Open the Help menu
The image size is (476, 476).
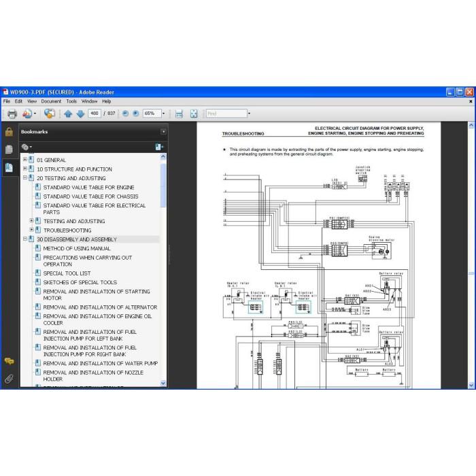click(106, 101)
